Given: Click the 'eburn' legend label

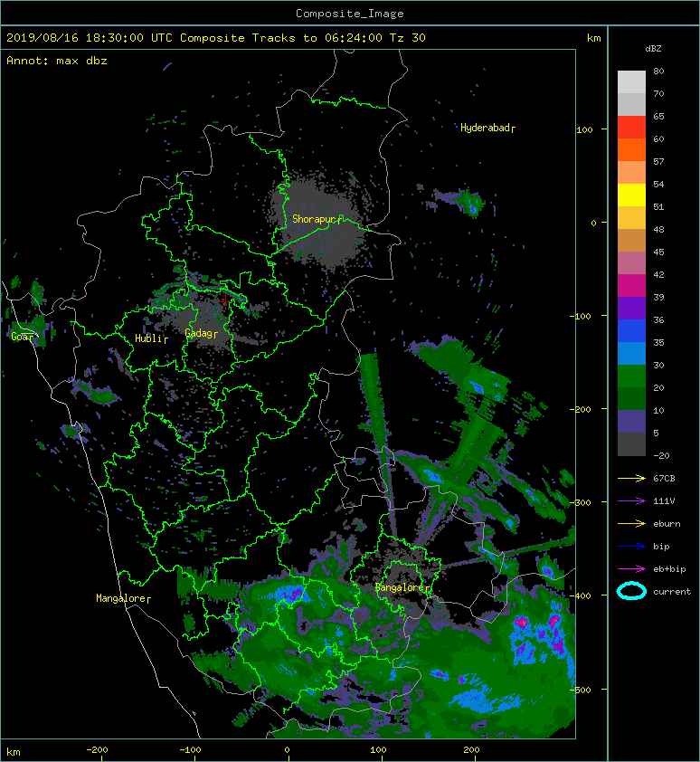Looking at the screenshot, I should tap(667, 523).
